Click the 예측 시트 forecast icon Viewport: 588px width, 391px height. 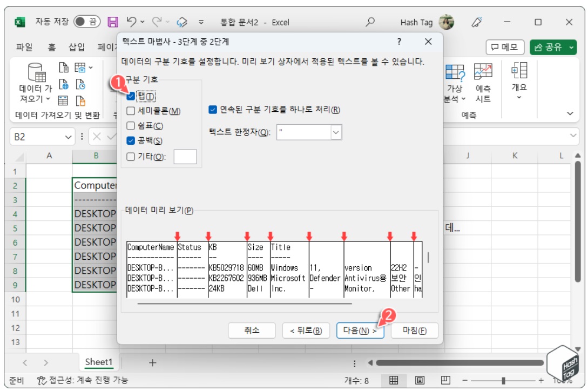point(483,71)
